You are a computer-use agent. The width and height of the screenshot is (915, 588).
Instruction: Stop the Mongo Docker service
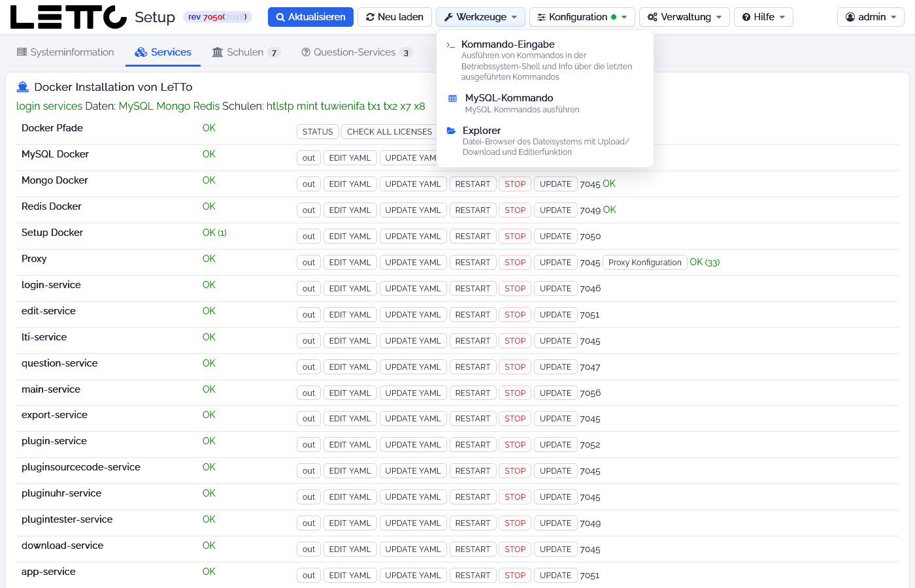click(515, 184)
